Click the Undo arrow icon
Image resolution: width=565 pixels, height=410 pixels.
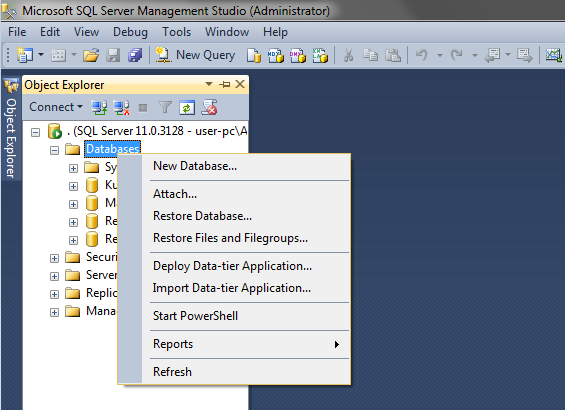[x=422, y=55]
